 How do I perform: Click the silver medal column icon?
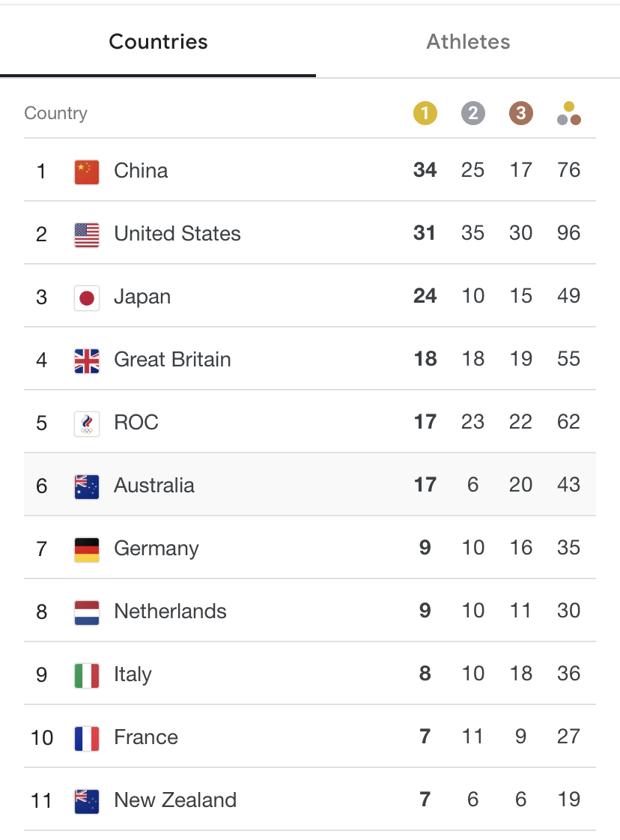click(472, 113)
